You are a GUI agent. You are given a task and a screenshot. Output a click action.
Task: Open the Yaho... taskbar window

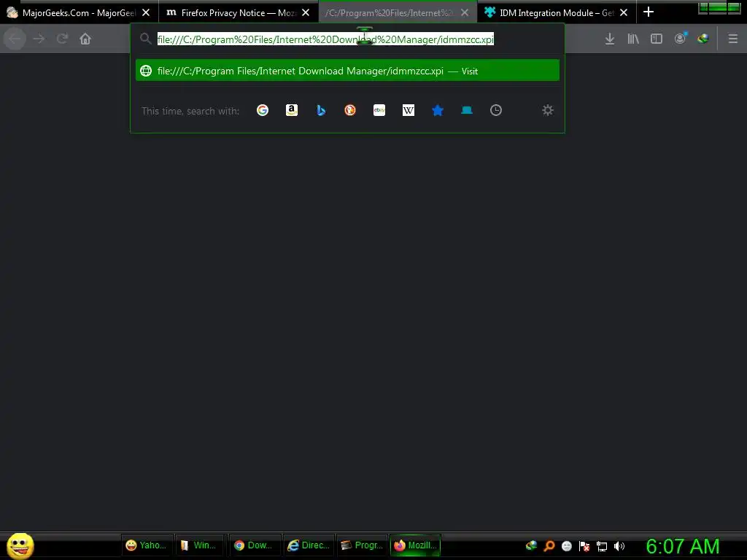pyautogui.click(x=146, y=545)
